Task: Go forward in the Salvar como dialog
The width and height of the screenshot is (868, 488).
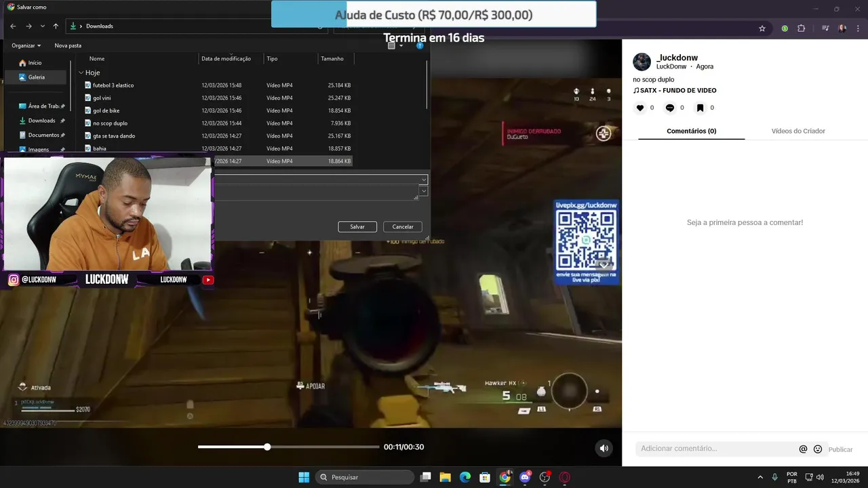Action: click(x=28, y=26)
